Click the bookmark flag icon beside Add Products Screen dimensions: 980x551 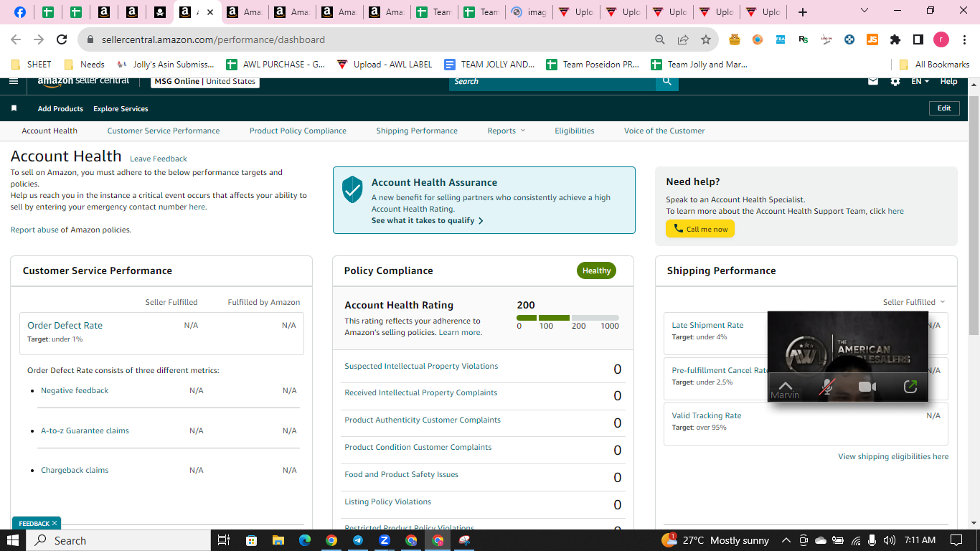coord(14,108)
